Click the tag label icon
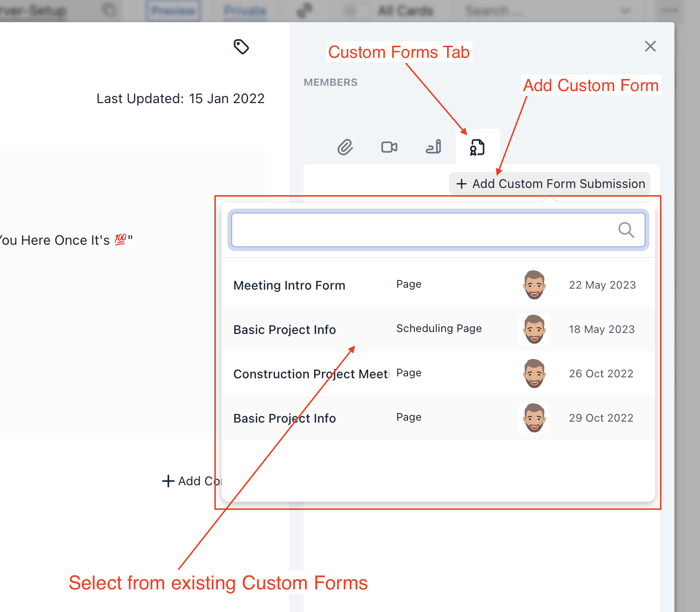The width and height of the screenshot is (700, 612). (241, 47)
